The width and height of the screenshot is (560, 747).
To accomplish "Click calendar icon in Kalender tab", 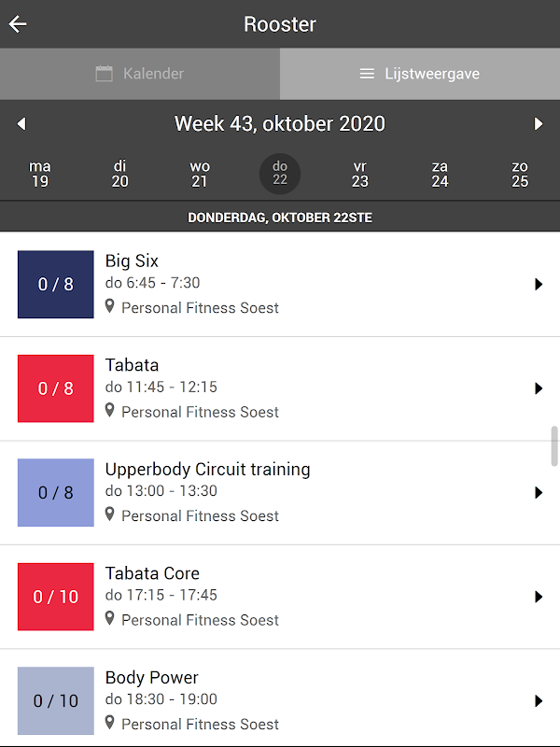I will tap(105, 74).
